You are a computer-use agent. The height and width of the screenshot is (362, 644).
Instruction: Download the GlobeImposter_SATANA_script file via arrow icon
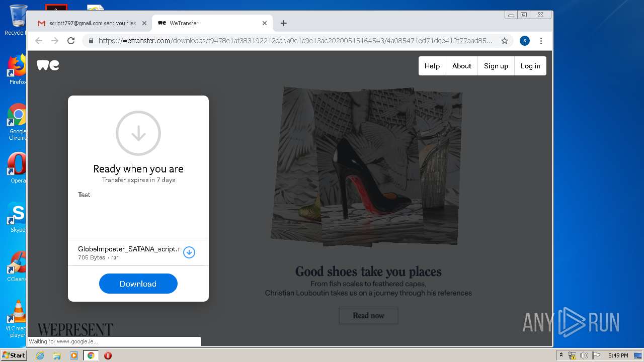189,252
